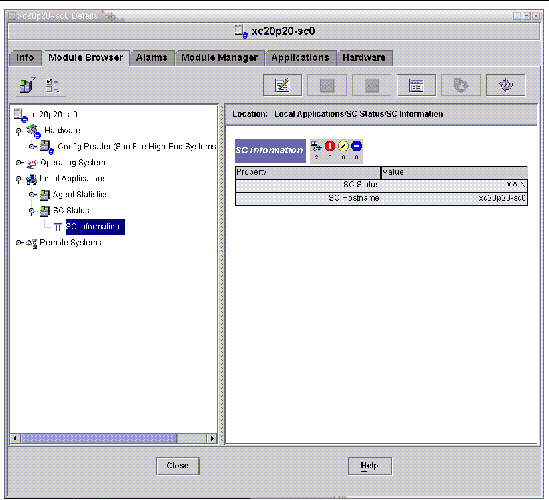
Task: Click the refresh toolbar button
Action: click(x=461, y=85)
